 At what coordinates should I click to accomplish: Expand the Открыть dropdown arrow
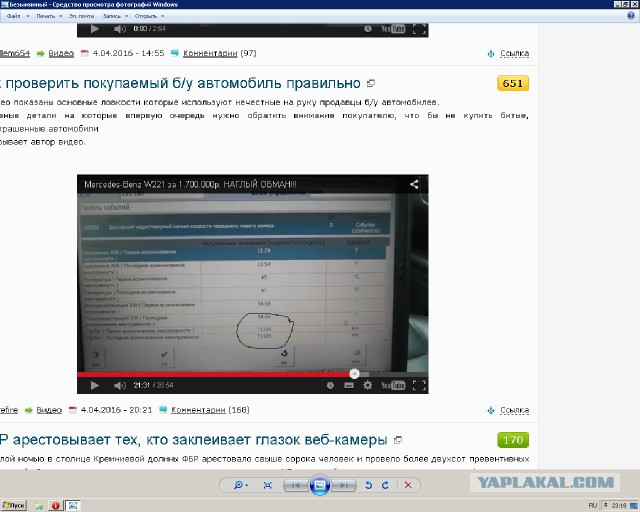[x=162, y=16]
